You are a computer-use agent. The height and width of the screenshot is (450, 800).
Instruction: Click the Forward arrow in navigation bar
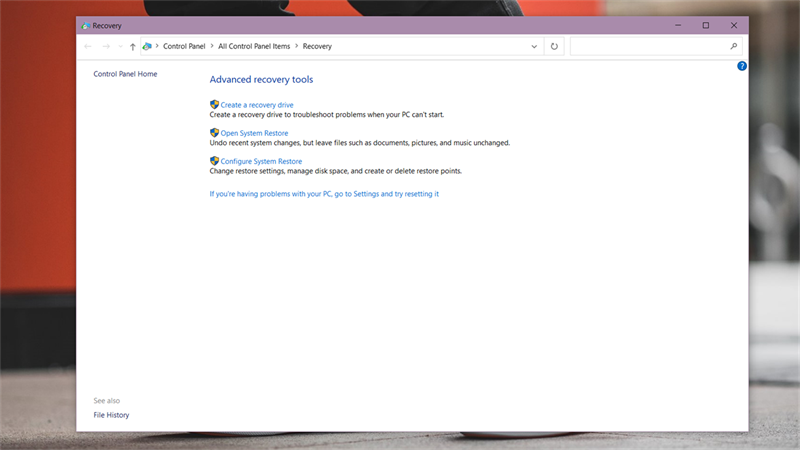click(x=106, y=46)
